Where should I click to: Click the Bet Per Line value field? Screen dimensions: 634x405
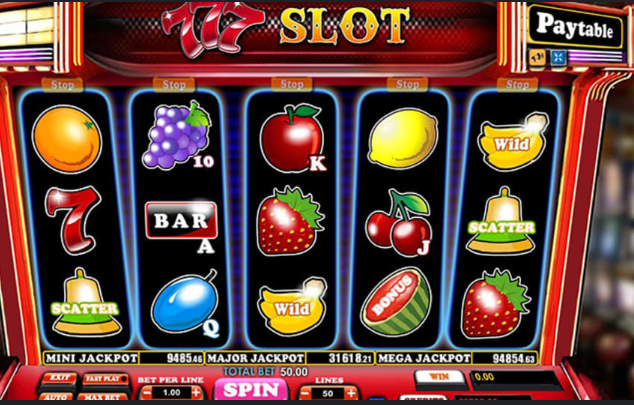tap(171, 392)
